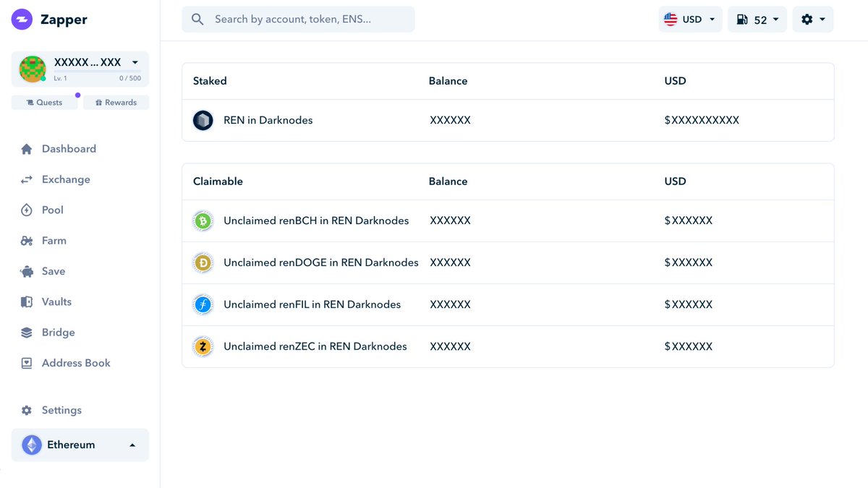The image size is (868, 488).
Task: Focus the search by account field
Action: point(298,20)
